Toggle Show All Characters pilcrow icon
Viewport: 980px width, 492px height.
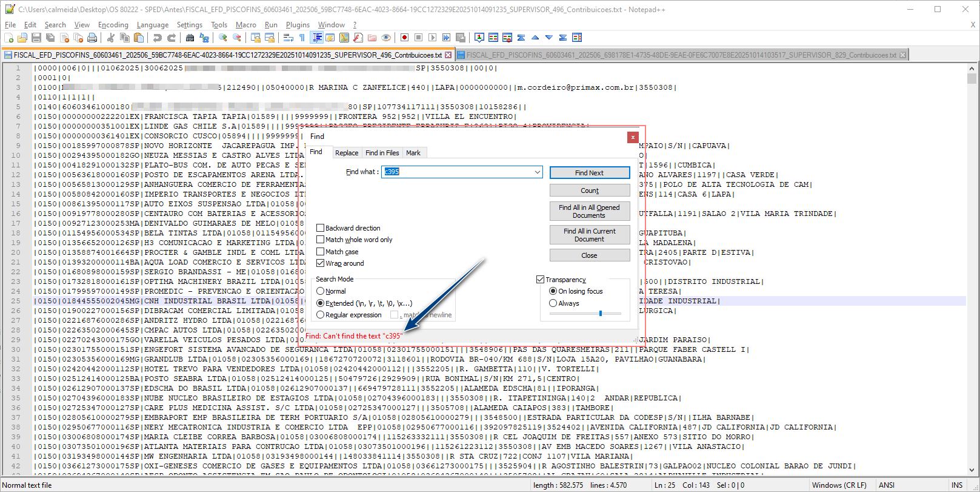click(302, 38)
